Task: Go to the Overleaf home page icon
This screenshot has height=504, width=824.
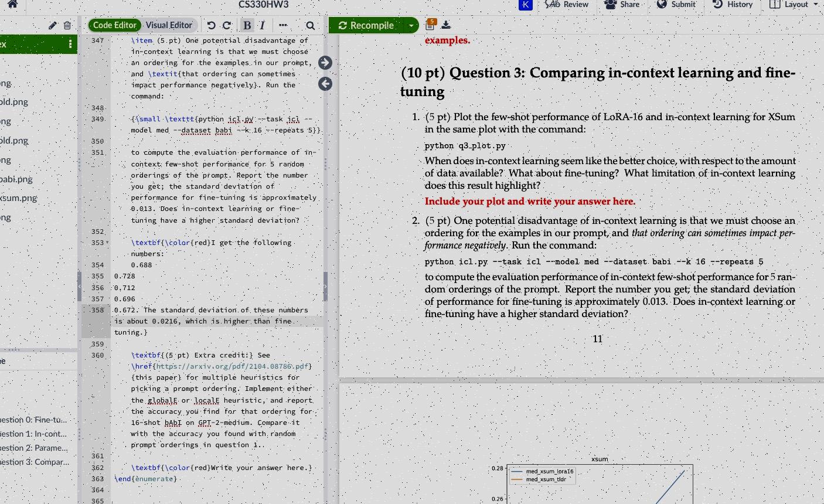Action: [x=12, y=4]
